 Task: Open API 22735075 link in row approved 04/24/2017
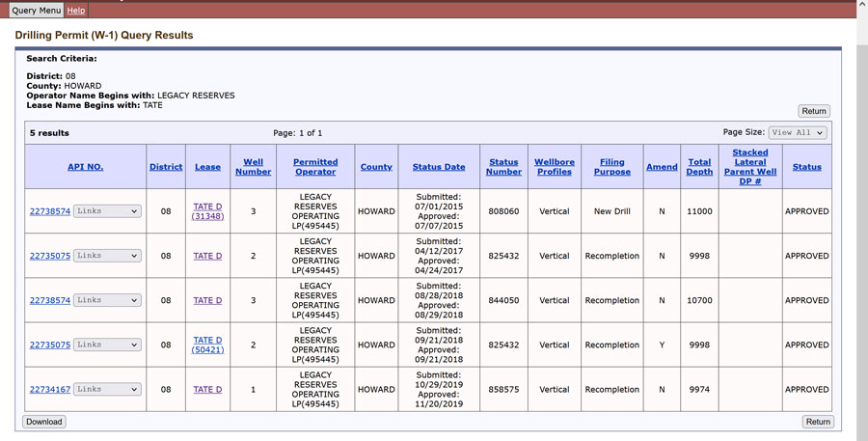coord(50,256)
